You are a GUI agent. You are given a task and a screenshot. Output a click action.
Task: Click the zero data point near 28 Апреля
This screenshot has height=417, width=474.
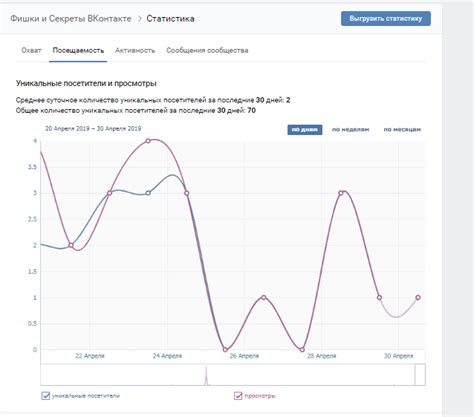point(302,350)
